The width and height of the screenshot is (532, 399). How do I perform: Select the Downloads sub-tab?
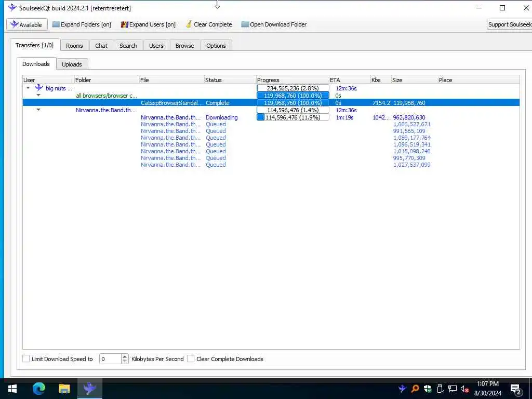pos(36,64)
